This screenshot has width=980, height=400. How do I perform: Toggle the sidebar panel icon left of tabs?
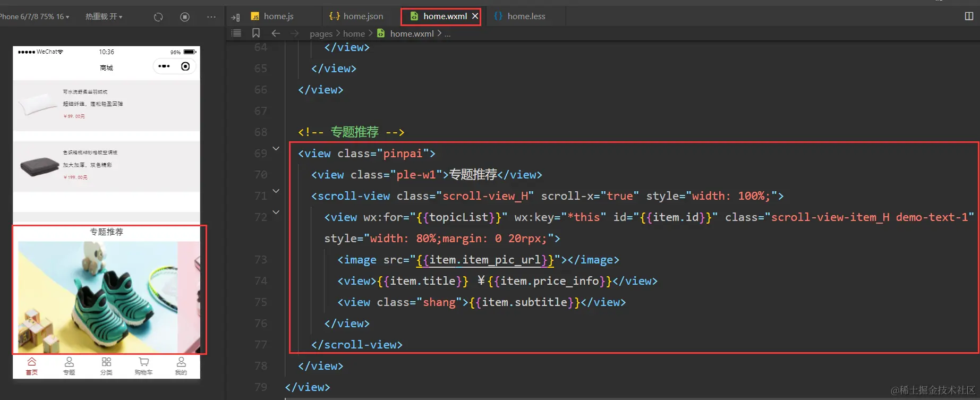(235, 17)
